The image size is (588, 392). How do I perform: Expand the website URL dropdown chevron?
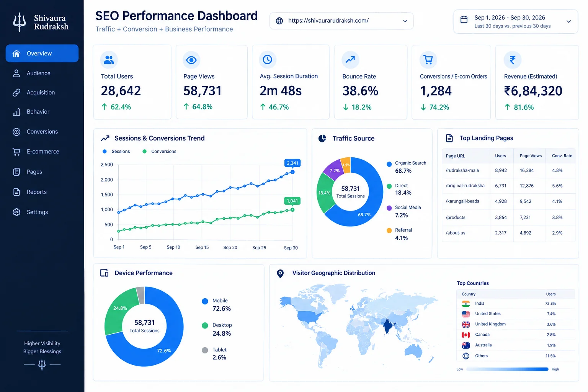tap(405, 21)
